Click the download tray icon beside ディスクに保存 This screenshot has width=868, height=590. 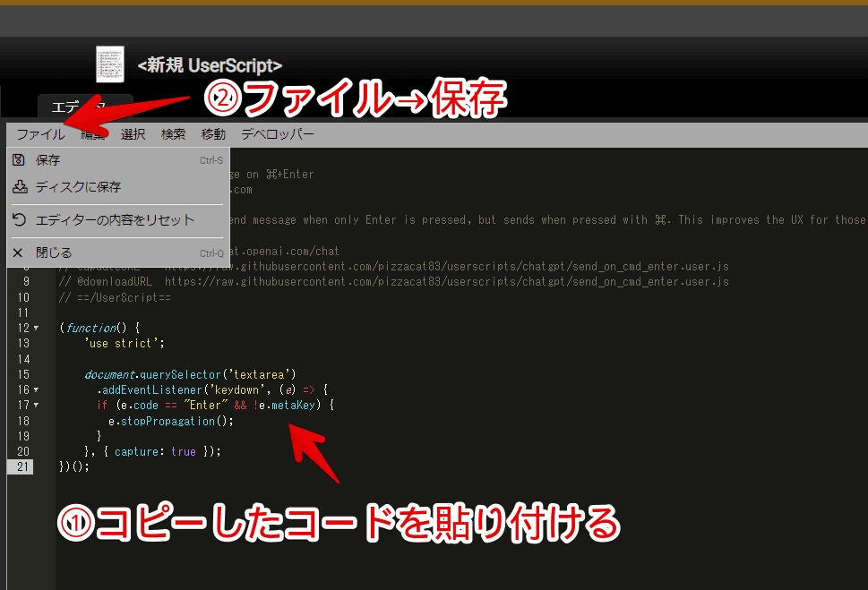(20, 186)
